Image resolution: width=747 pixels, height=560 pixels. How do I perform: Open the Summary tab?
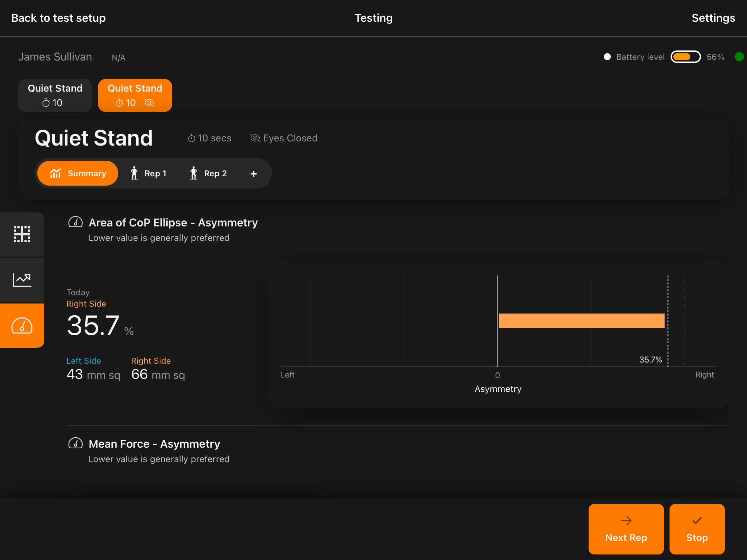[x=77, y=173]
